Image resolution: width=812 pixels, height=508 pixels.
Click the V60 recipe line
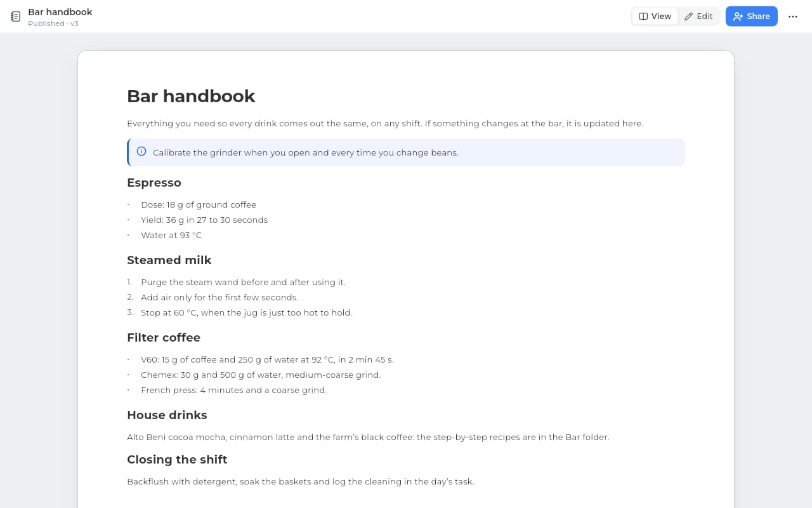click(267, 359)
